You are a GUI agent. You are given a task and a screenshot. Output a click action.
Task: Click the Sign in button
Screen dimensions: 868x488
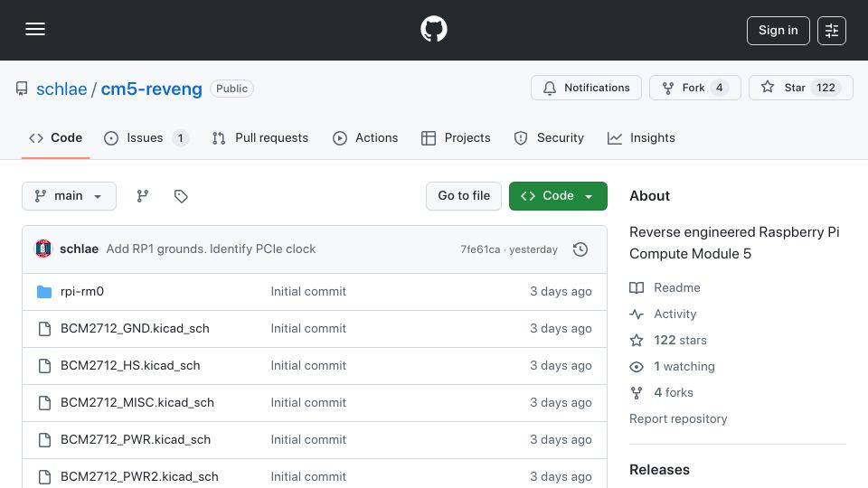pos(778,31)
